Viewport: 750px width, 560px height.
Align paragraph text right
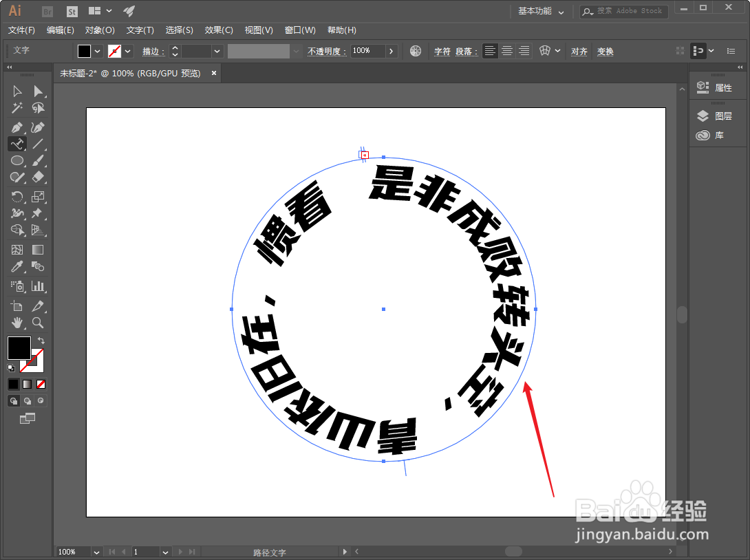(524, 51)
